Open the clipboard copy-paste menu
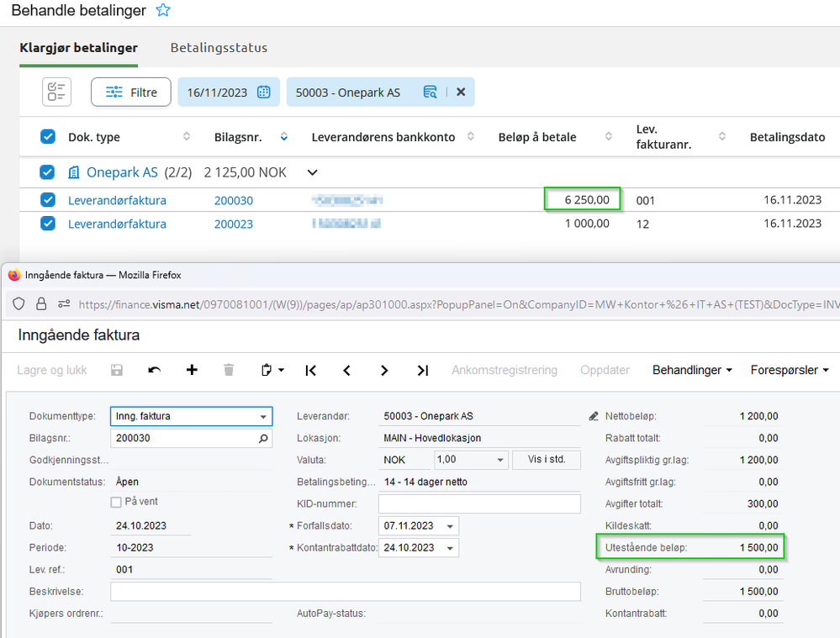Viewport: 840px width, 638px height. click(x=272, y=370)
